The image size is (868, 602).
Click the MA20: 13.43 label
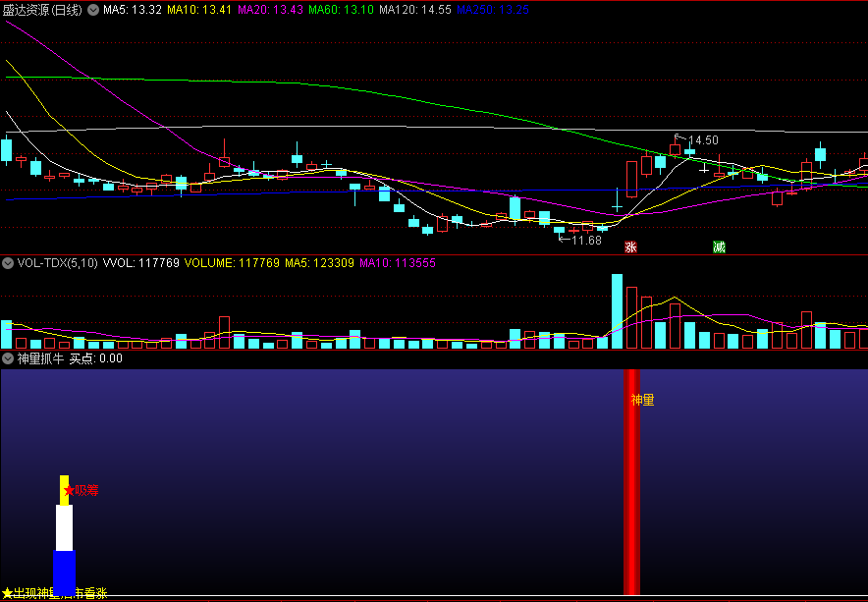271,10
